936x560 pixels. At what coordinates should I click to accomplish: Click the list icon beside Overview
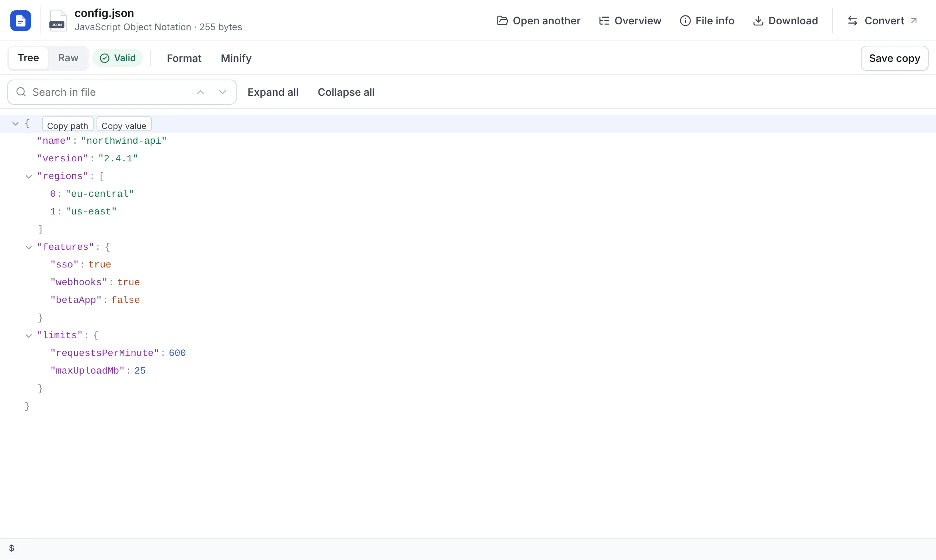pos(604,20)
